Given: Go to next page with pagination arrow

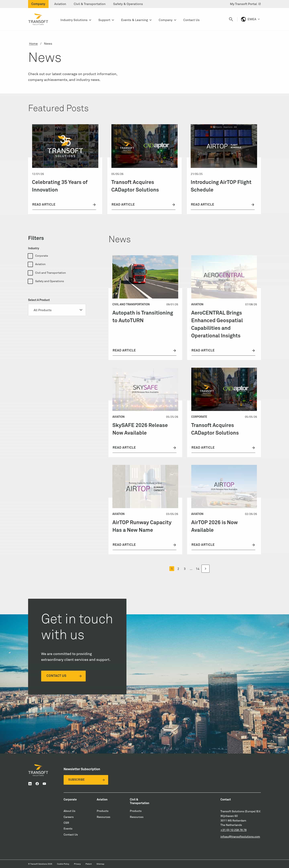Looking at the screenshot, I should click(206, 568).
